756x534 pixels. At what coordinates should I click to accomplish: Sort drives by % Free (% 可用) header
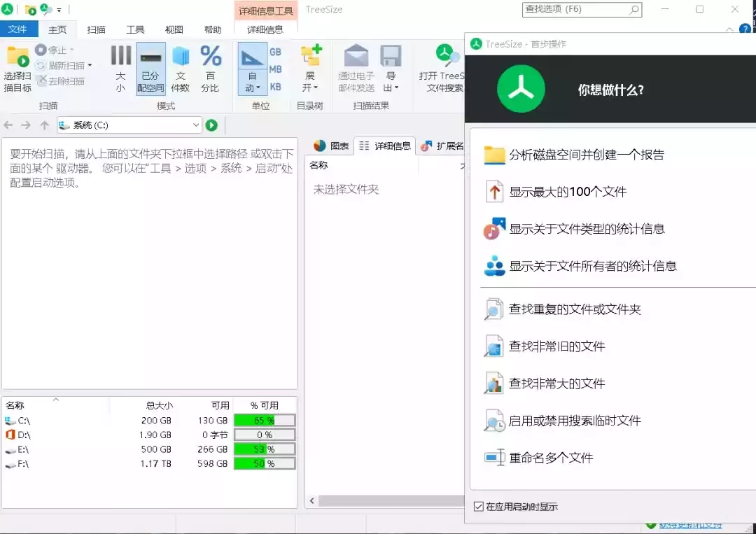point(265,405)
